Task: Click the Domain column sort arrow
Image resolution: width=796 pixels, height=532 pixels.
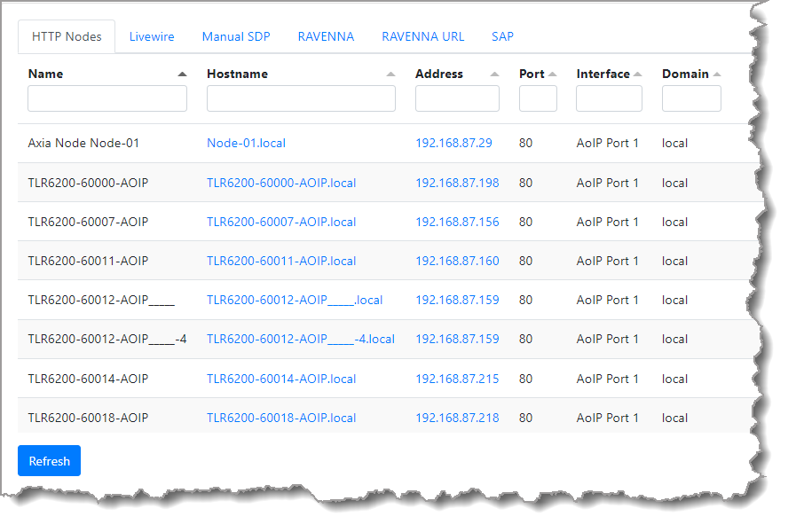Action: (716, 74)
